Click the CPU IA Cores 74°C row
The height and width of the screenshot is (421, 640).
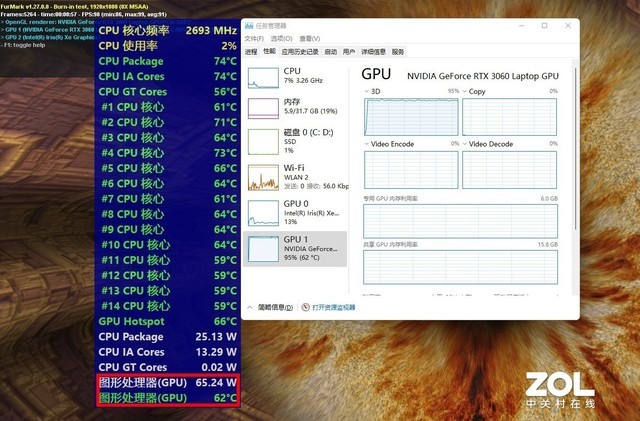167,76
